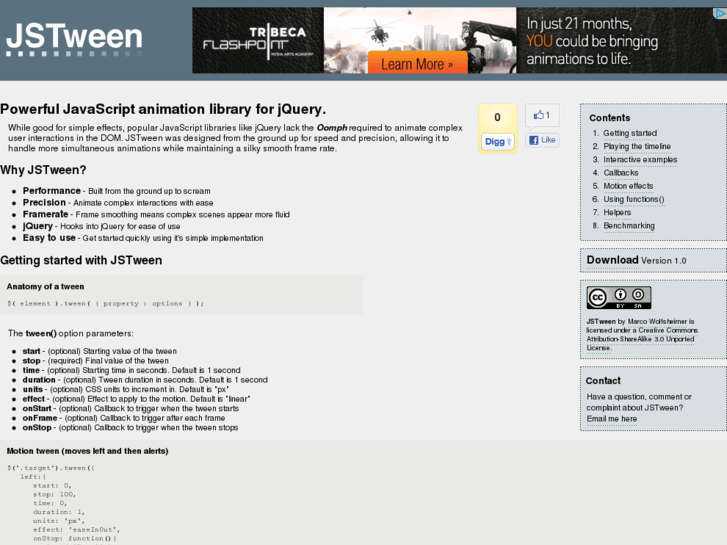Click the effect option parameter

point(136,399)
